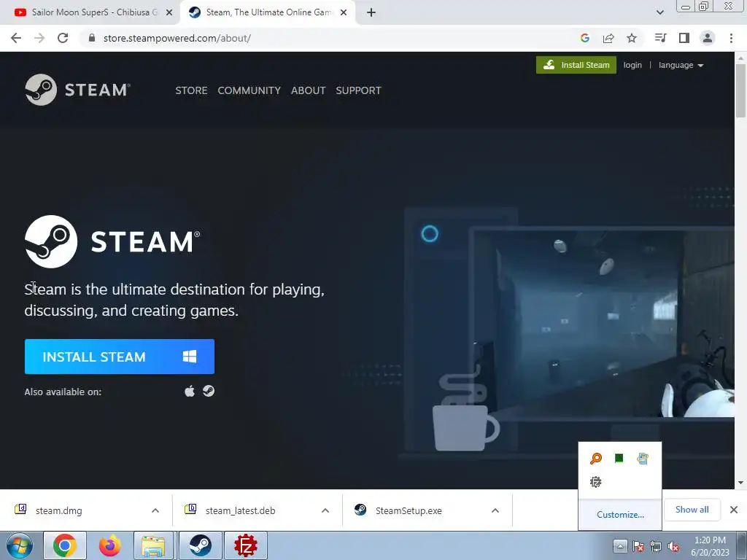The image size is (747, 560).
Task: Open the tab search dropdown
Action: 659,13
